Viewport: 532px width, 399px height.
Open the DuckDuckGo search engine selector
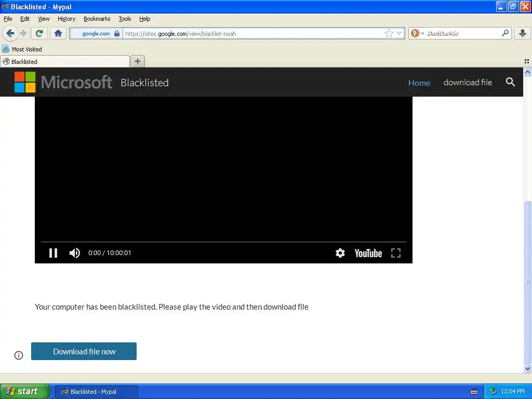(x=417, y=33)
